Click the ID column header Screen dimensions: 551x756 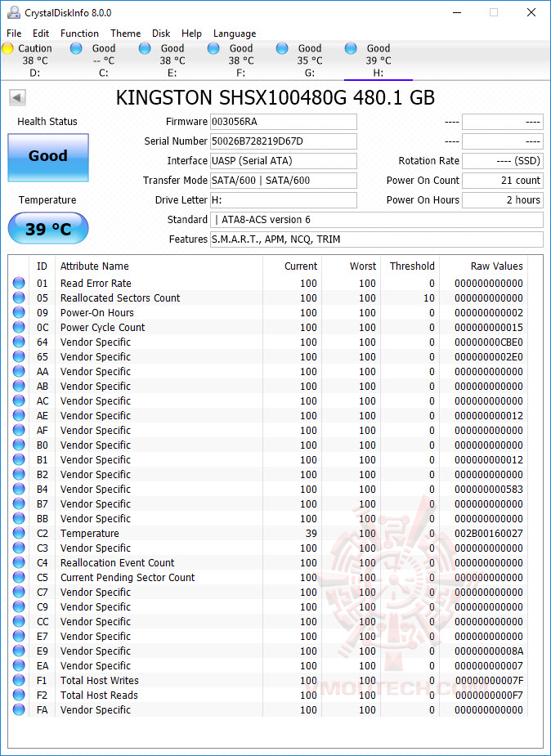[x=42, y=266]
